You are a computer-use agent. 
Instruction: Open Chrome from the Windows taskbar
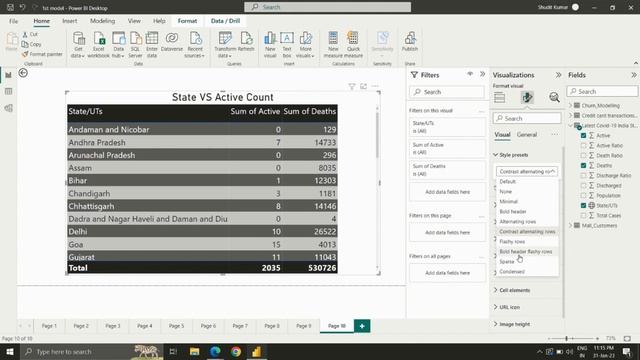(236, 351)
